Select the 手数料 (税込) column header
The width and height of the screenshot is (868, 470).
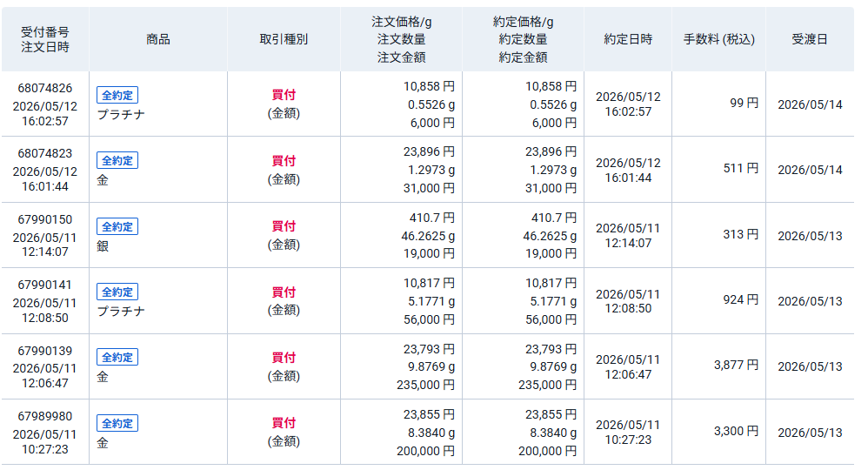(x=718, y=39)
